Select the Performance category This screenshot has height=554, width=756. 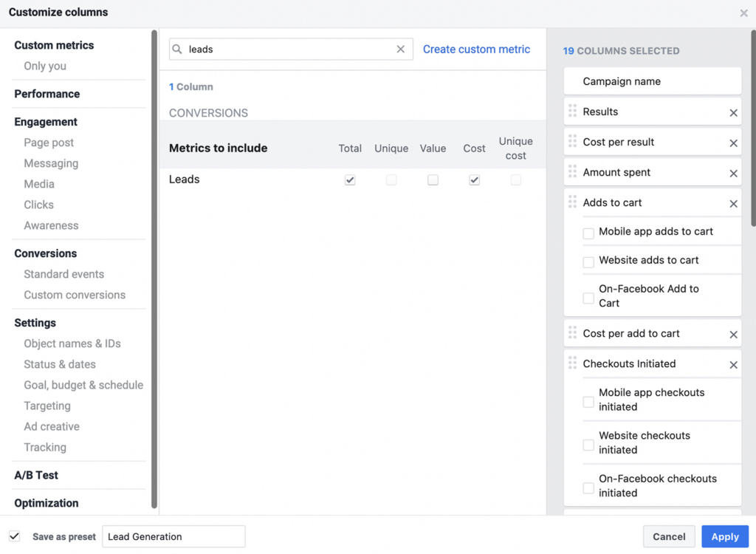coord(47,94)
